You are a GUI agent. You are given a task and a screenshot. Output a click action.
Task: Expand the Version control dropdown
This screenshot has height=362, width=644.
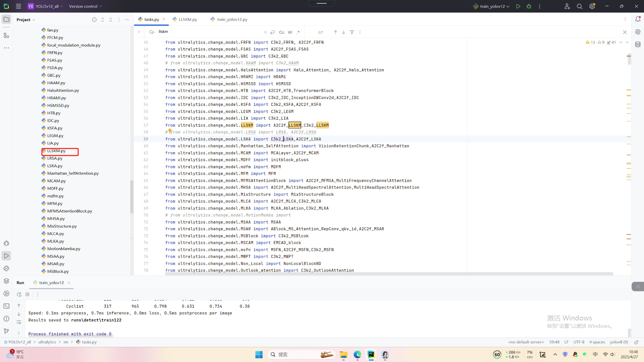(x=85, y=6)
